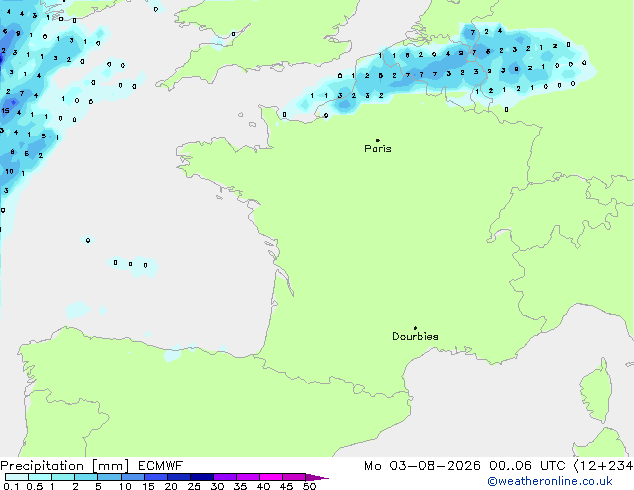Image resolution: width=634 pixels, height=490 pixels.
Task: Click the '00..06 UTC' time range text
Action: 527,466
